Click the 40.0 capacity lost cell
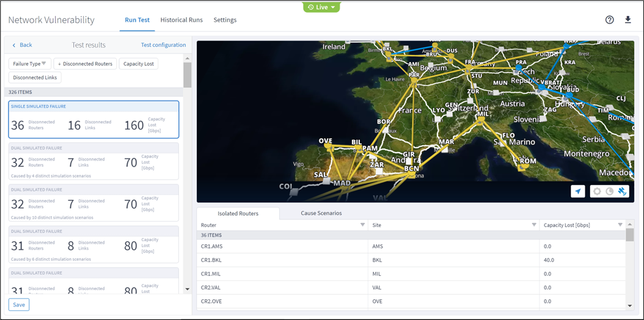The height and width of the screenshot is (320, 644). 582,260
